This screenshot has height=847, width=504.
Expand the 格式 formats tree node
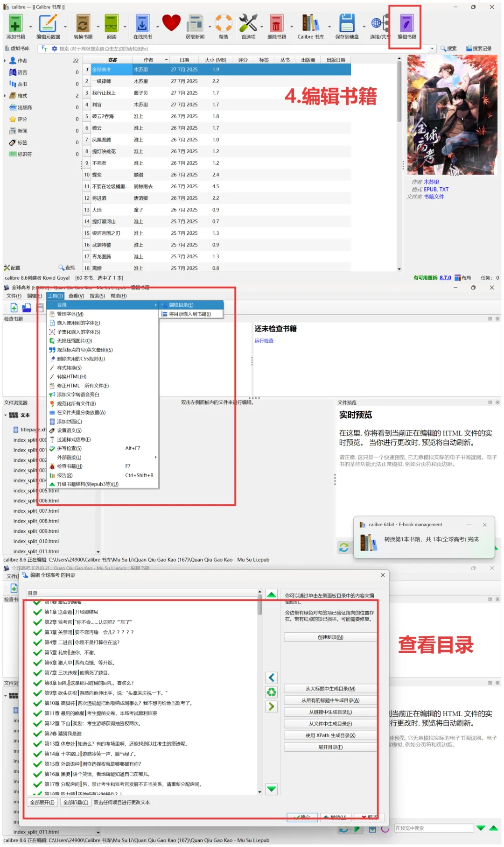click(5, 96)
